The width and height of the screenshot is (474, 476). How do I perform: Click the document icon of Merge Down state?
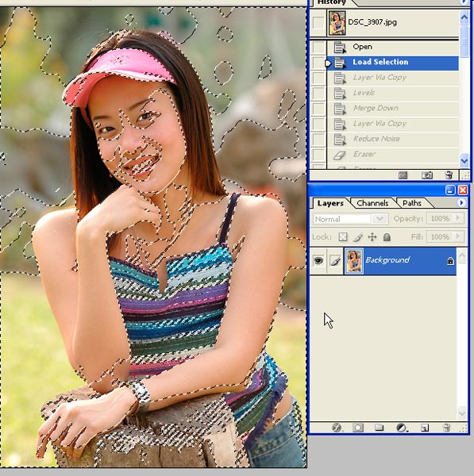click(340, 109)
